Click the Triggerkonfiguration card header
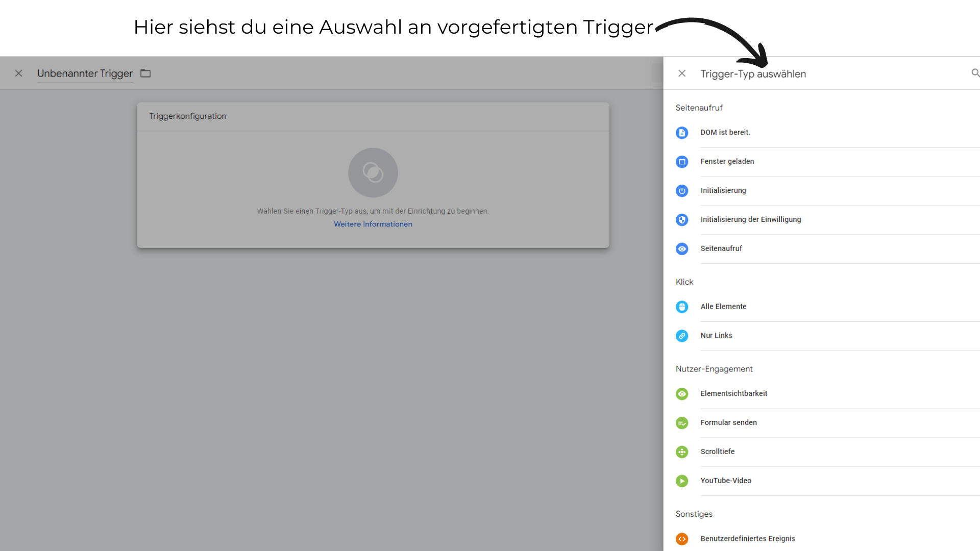 point(373,116)
